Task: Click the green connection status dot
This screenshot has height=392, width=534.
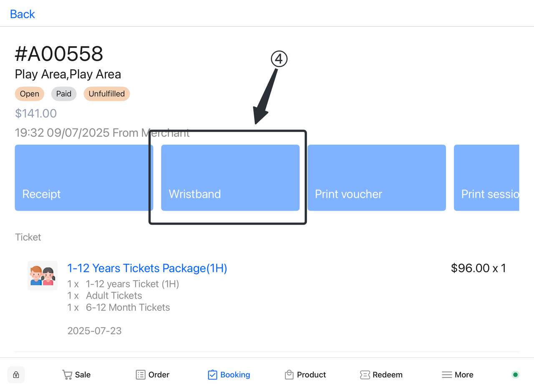Action: tap(515, 374)
